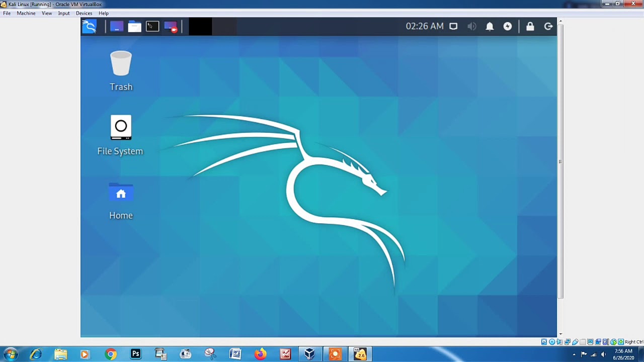Click the show desktop icon in Kali panel
644x362 pixels.
(116, 26)
